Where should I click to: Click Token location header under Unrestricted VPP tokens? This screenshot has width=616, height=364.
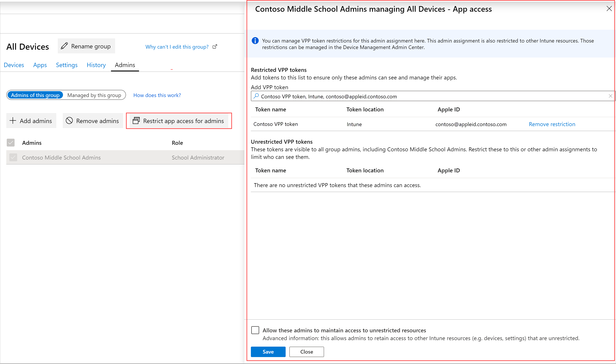click(365, 170)
